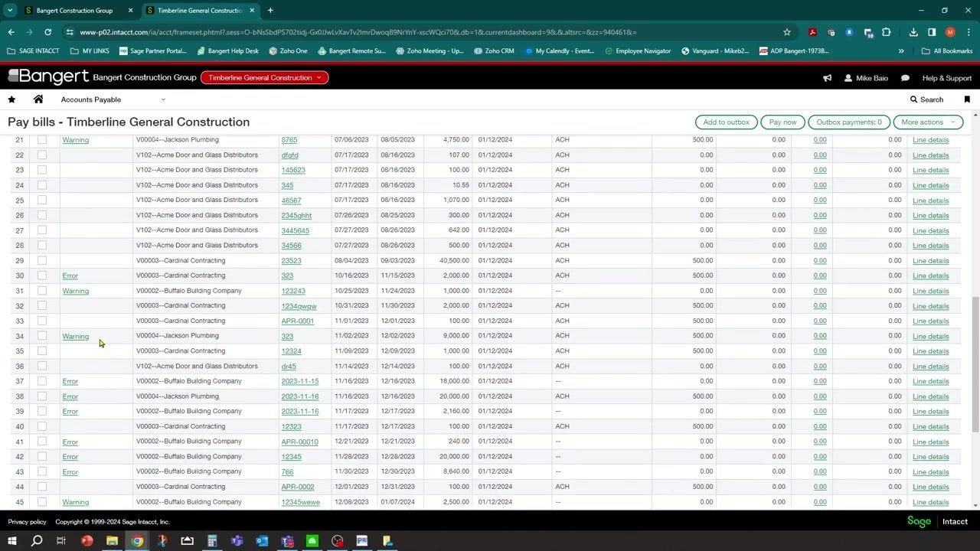Open the Windows Start menu
This screenshot has width=980, height=551.
[x=11, y=541]
